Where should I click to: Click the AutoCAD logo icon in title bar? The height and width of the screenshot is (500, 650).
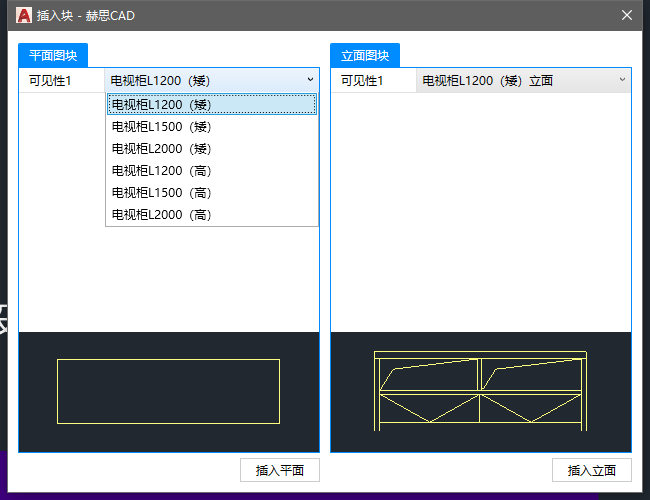[24, 15]
